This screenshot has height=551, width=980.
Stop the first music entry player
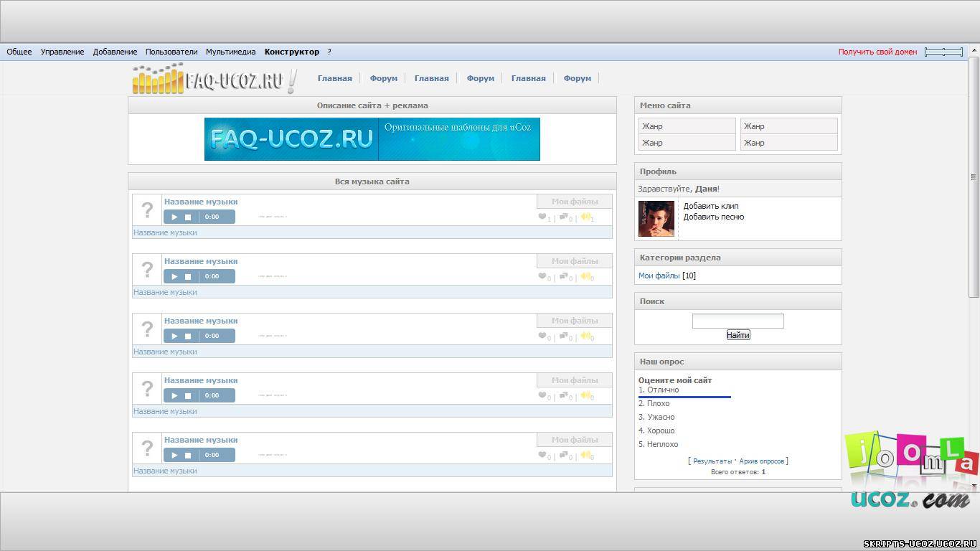point(188,217)
